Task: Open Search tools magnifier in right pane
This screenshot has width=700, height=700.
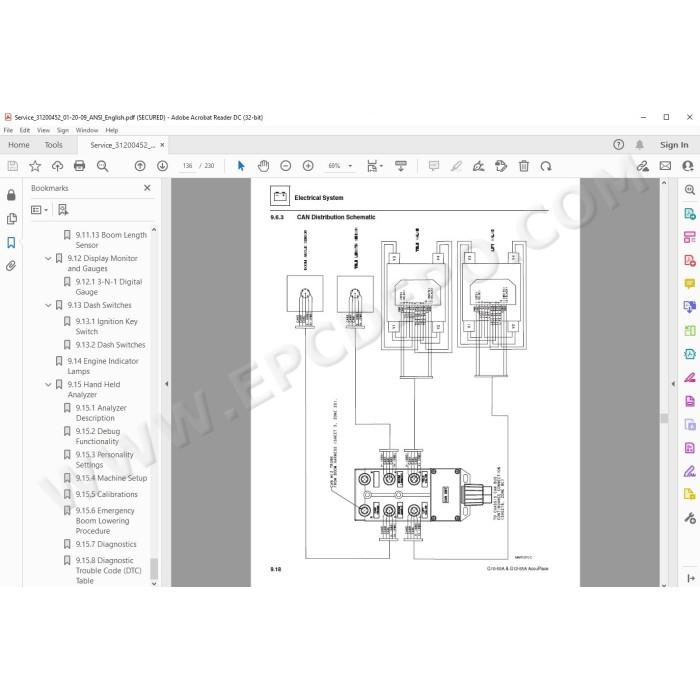Action: (x=690, y=190)
